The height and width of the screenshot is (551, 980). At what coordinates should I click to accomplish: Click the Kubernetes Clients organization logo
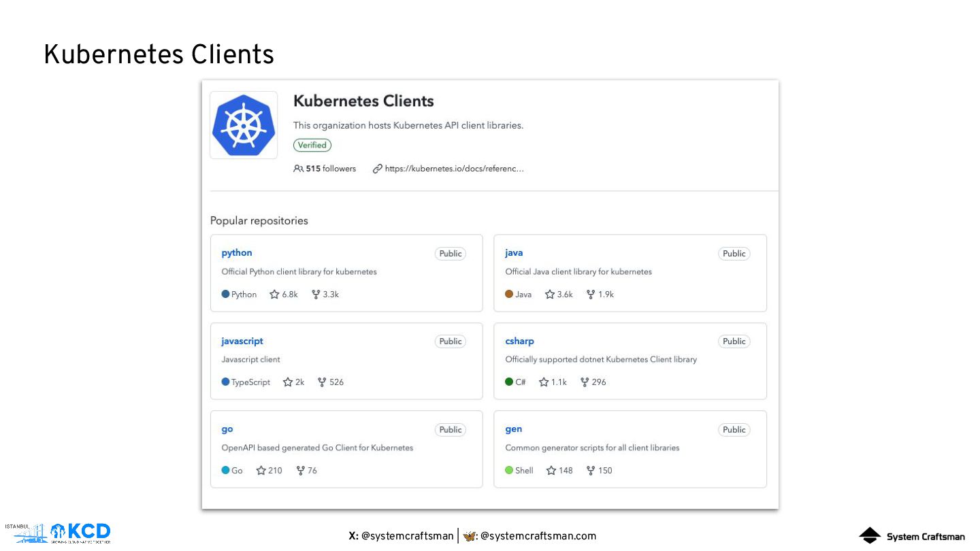[243, 125]
